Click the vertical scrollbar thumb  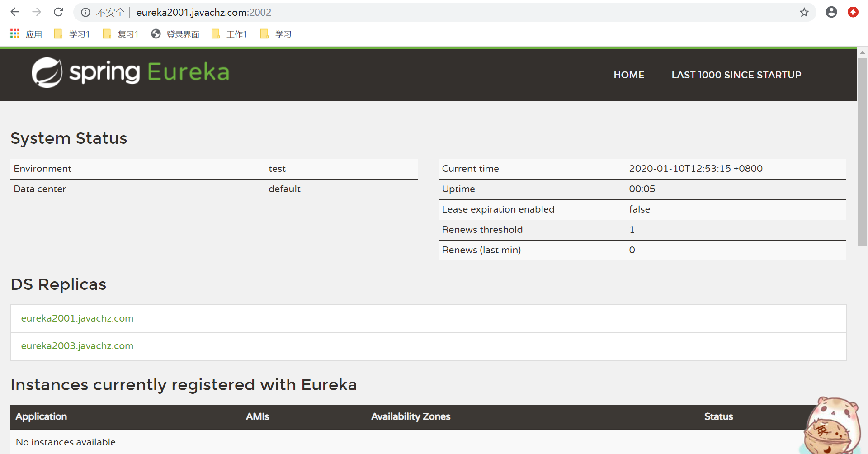tap(862, 152)
